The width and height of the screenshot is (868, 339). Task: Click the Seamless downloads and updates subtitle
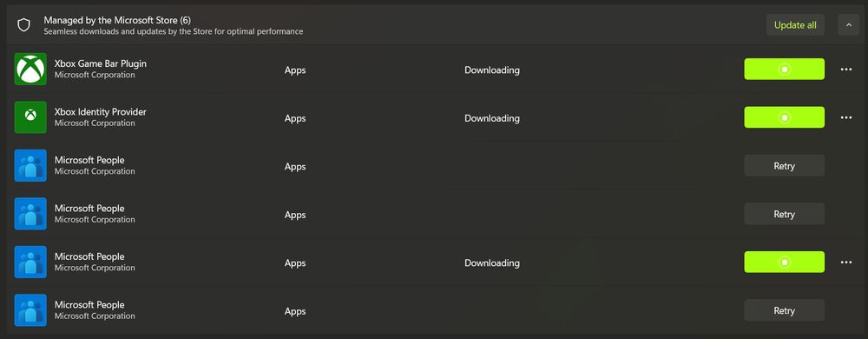(x=174, y=31)
